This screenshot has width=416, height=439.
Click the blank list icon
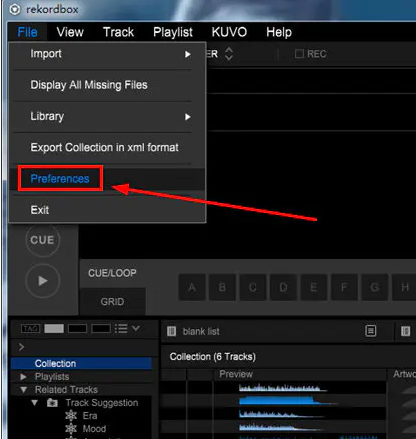click(x=171, y=331)
